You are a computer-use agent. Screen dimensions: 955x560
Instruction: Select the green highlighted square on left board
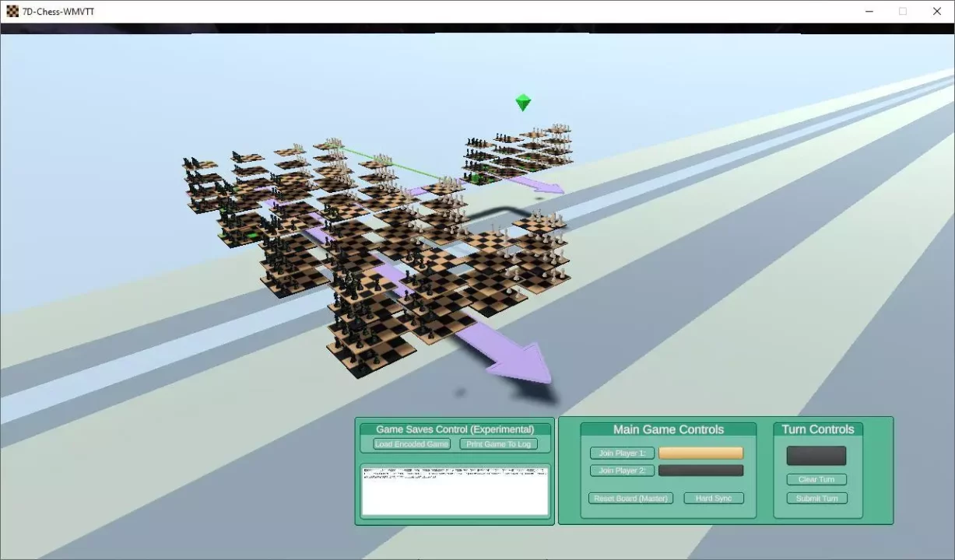point(251,235)
